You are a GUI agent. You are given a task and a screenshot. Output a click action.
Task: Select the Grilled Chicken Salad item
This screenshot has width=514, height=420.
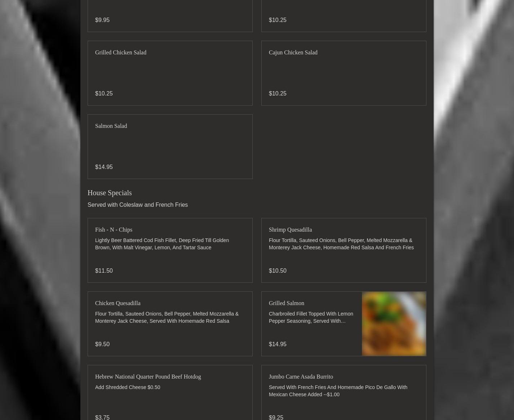coord(170,73)
